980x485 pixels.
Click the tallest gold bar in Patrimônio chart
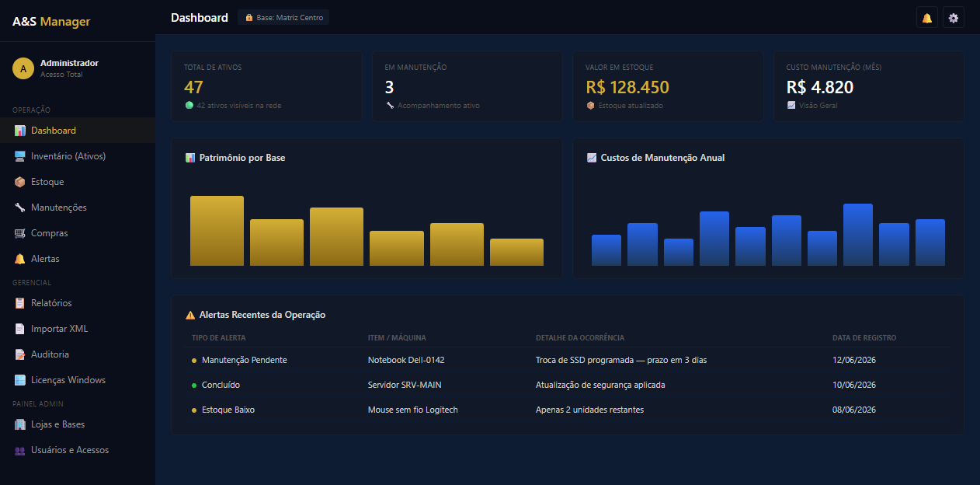tap(217, 231)
